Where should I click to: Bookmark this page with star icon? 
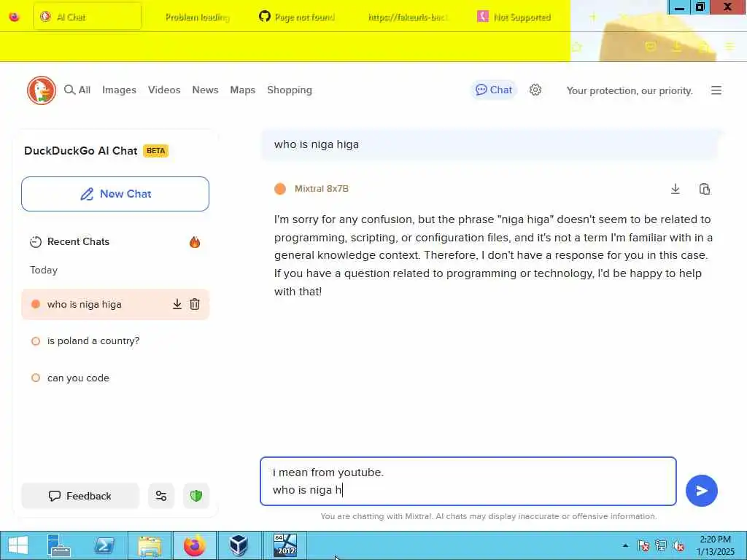click(577, 46)
